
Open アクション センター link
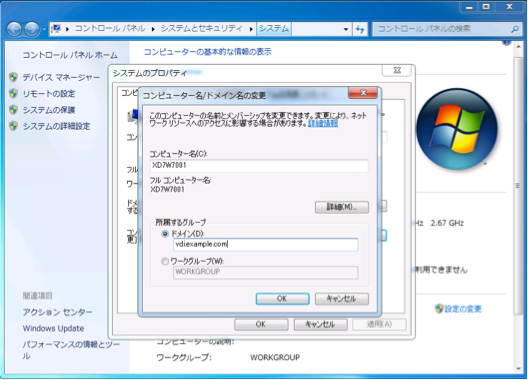[x=57, y=312]
